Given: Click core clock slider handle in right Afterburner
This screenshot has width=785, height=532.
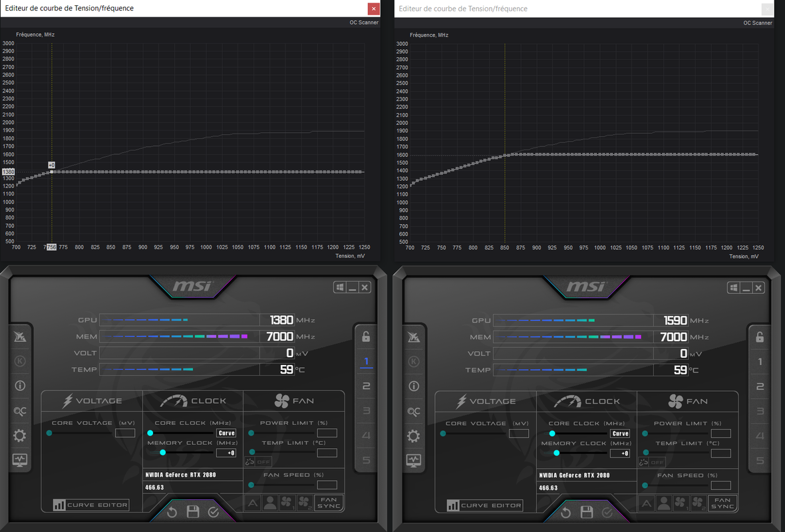Looking at the screenshot, I should click(x=552, y=434).
